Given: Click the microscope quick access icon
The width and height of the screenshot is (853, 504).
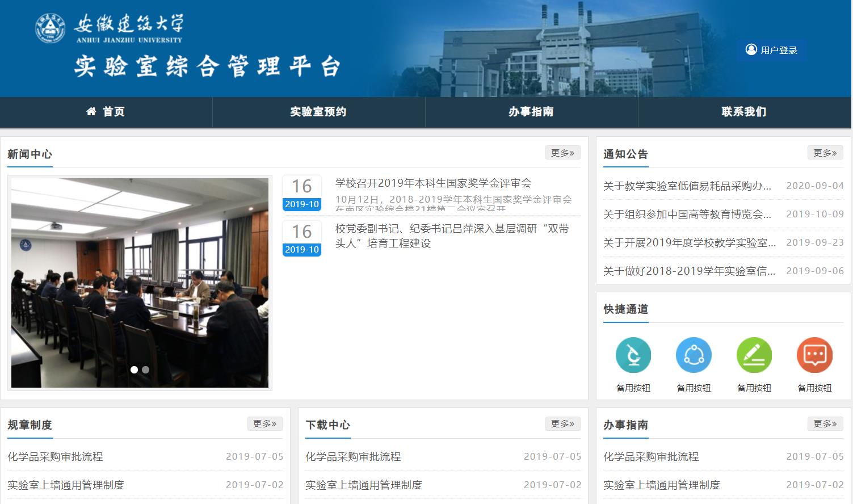Looking at the screenshot, I should click(633, 355).
